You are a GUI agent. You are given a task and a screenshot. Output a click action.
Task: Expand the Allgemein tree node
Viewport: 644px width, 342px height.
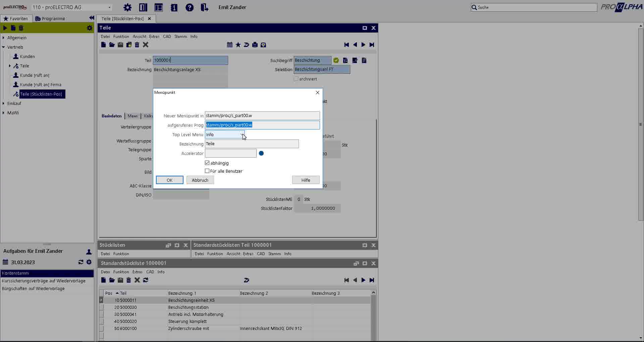click(3, 38)
